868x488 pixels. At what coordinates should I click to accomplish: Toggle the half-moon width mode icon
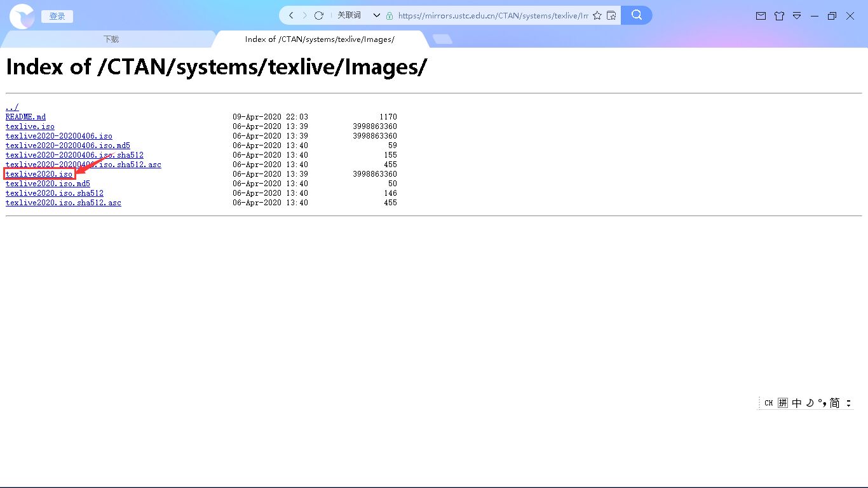(810, 403)
